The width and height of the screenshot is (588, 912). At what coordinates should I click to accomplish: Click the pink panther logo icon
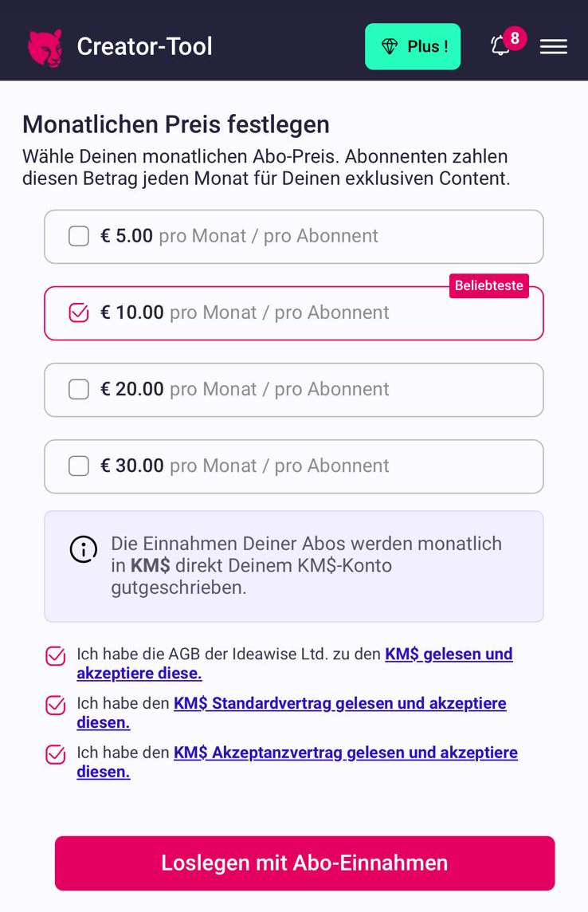pos(45,48)
